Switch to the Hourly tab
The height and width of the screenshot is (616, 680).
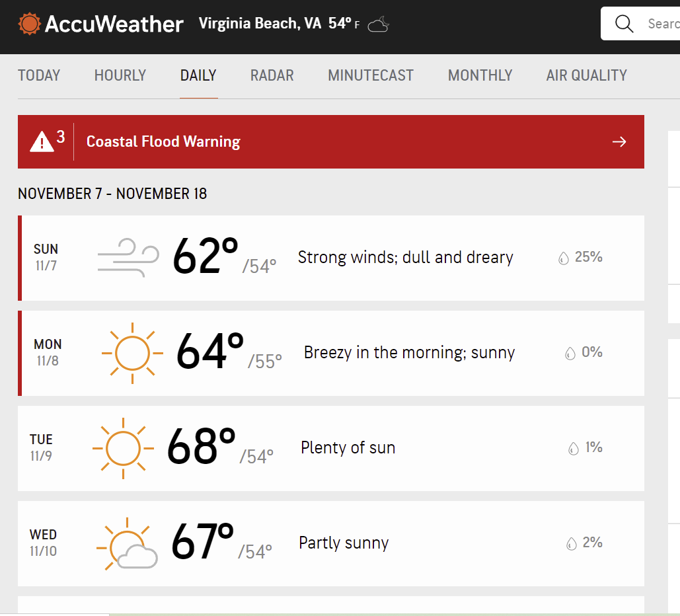coord(120,75)
